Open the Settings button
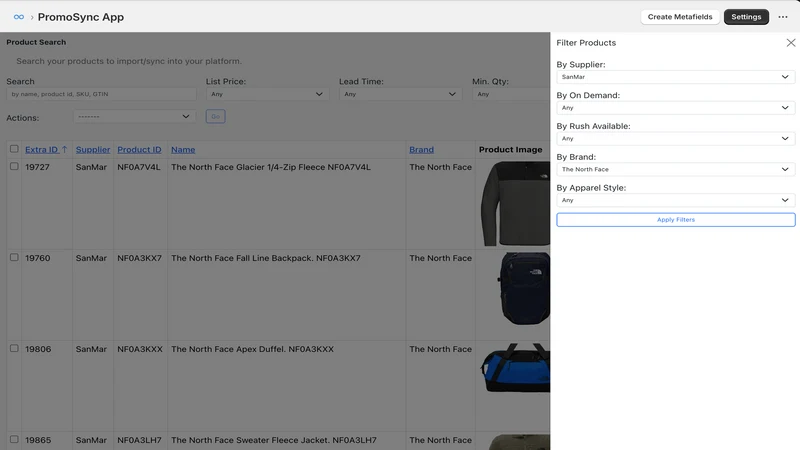Screen dimensions: 800x450 (746, 17)
